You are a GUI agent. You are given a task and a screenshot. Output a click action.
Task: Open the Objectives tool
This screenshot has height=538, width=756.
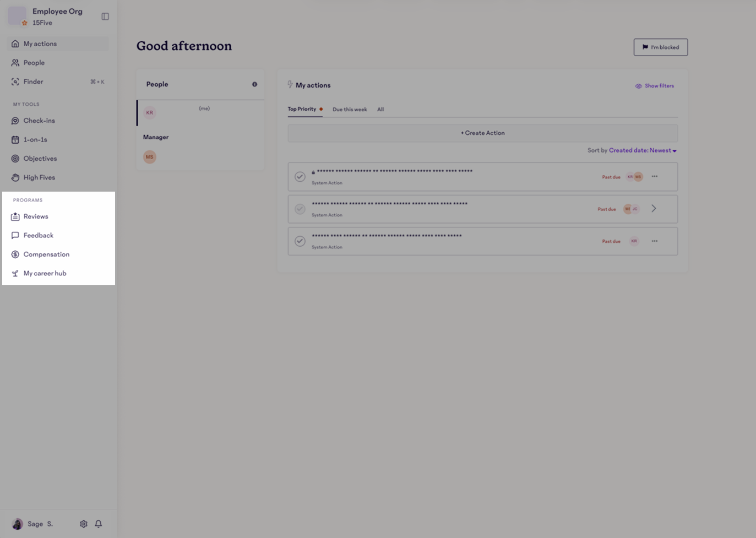pos(40,159)
